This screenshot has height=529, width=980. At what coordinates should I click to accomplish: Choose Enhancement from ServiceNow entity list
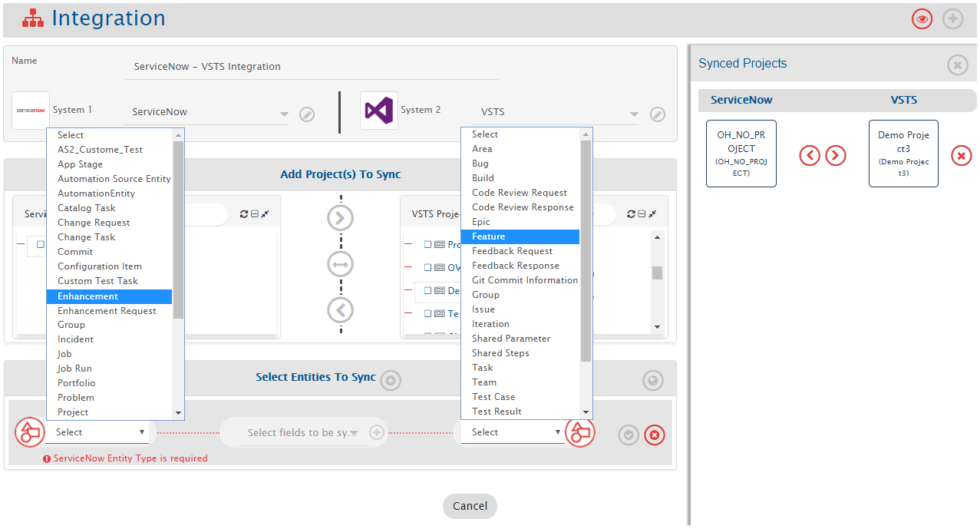(109, 296)
